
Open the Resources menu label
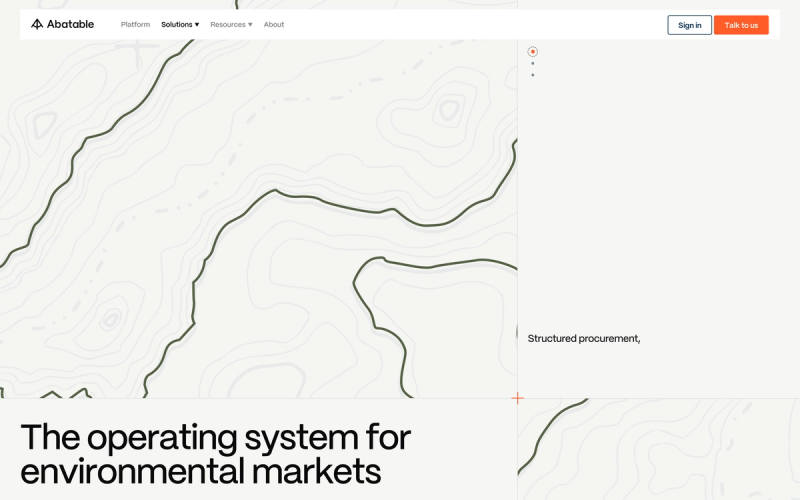(228, 24)
